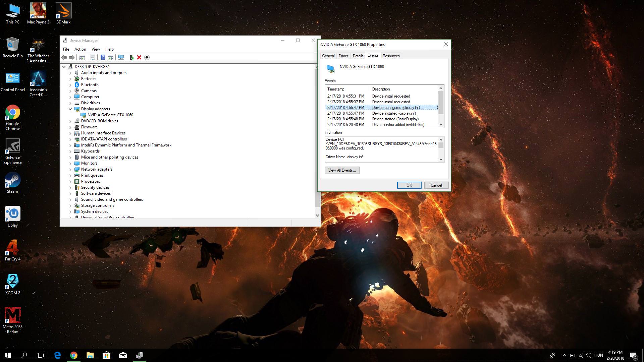Click Update device driver toolbar icon
The width and height of the screenshot is (644, 362).
(131, 57)
